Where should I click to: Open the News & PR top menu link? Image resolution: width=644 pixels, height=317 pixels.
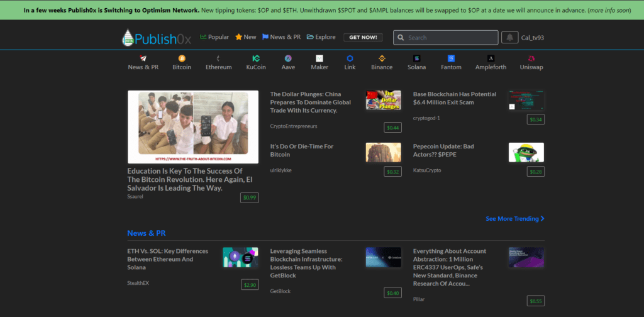281,37
